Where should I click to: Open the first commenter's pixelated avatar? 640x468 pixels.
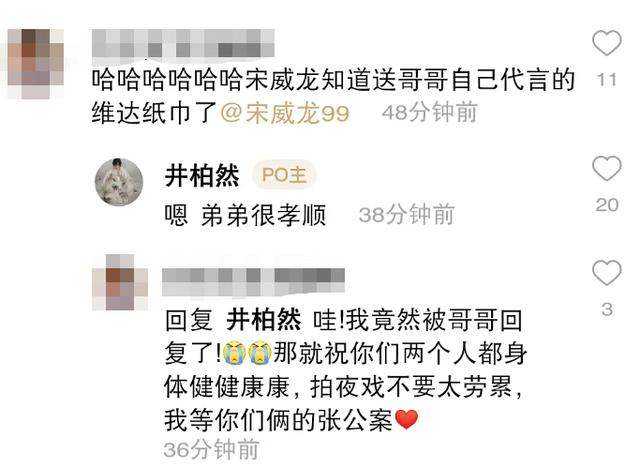[x=36, y=64]
